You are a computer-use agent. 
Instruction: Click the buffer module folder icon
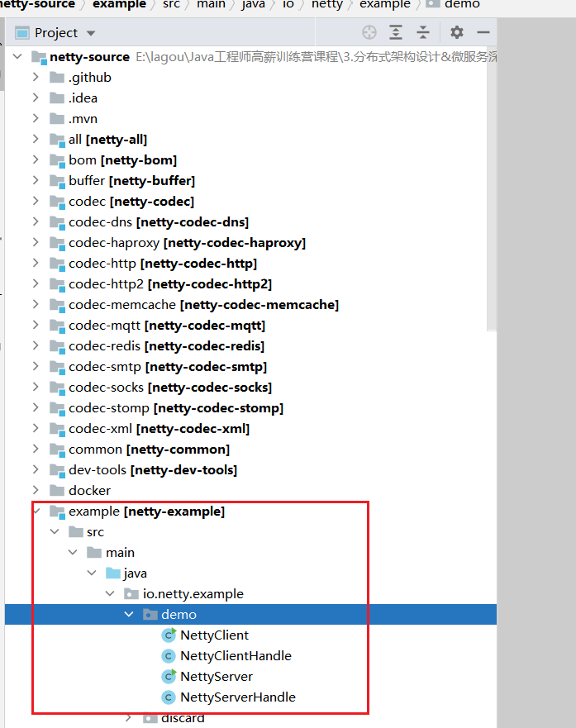click(x=57, y=181)
